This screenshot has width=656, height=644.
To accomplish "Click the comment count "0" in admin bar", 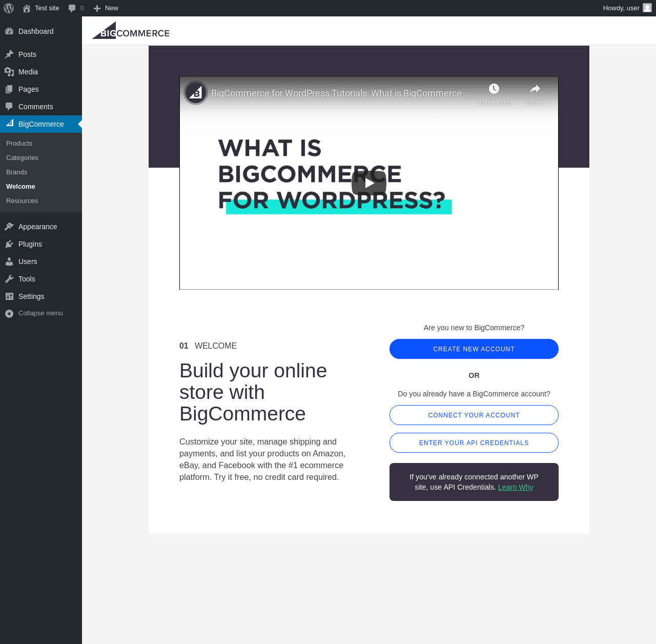I will (82, 8).
